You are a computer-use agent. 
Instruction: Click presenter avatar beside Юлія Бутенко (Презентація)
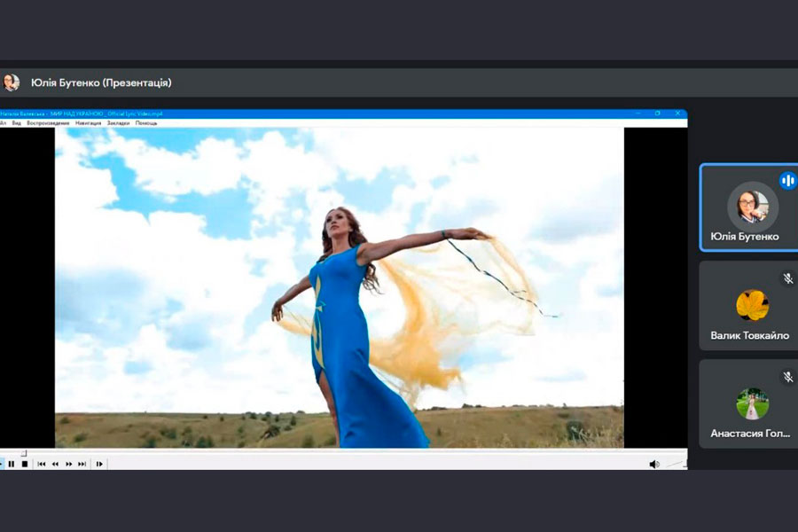(12, 82)
